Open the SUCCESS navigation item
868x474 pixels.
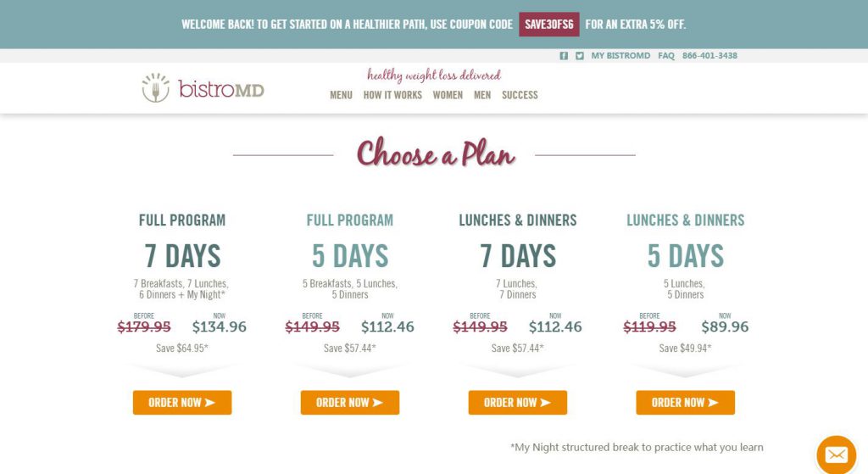[520, 95]
